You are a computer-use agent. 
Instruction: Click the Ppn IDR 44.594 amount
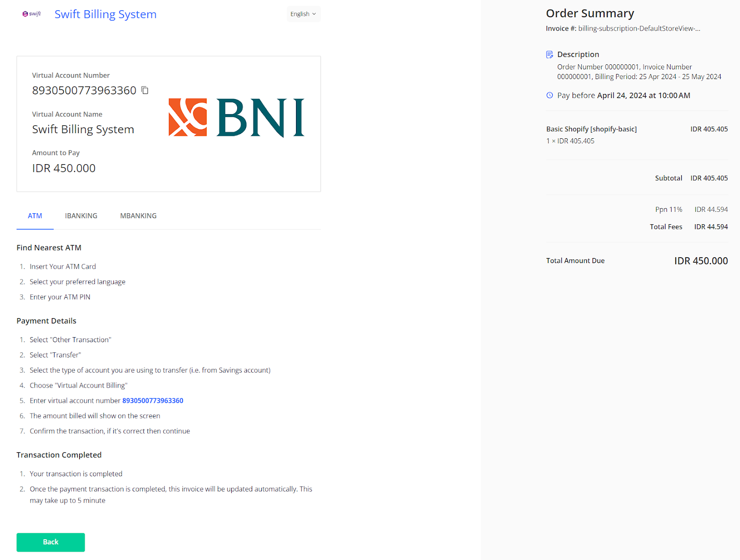711,209
